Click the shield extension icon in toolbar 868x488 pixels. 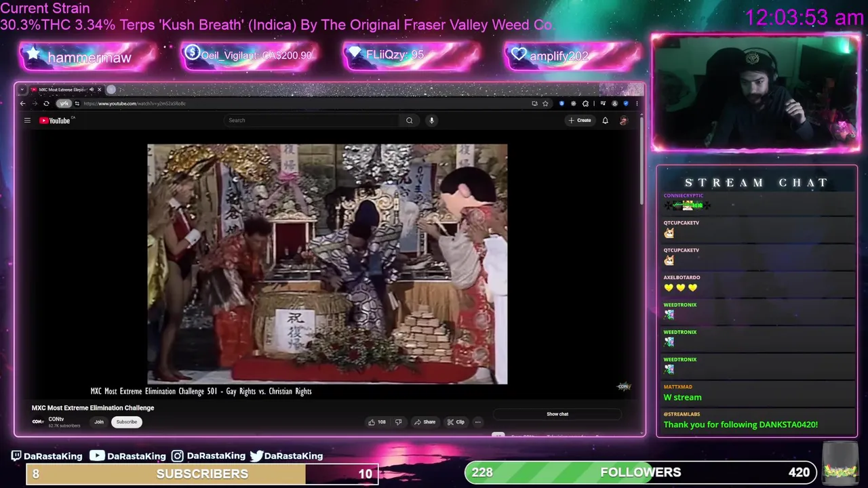561,104
